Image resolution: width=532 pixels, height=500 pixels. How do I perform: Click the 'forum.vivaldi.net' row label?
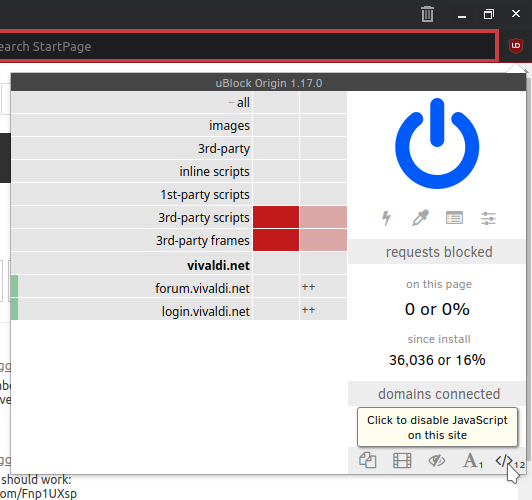202,288
